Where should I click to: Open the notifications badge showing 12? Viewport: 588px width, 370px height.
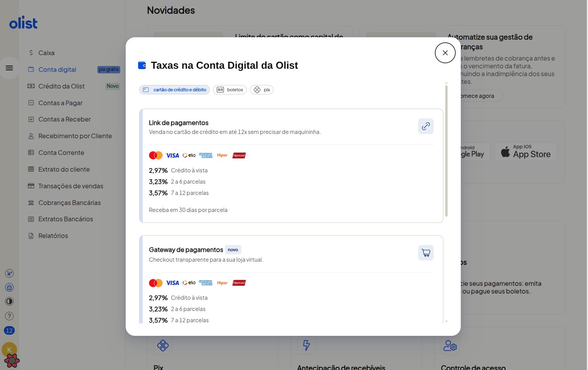point(9,331)
